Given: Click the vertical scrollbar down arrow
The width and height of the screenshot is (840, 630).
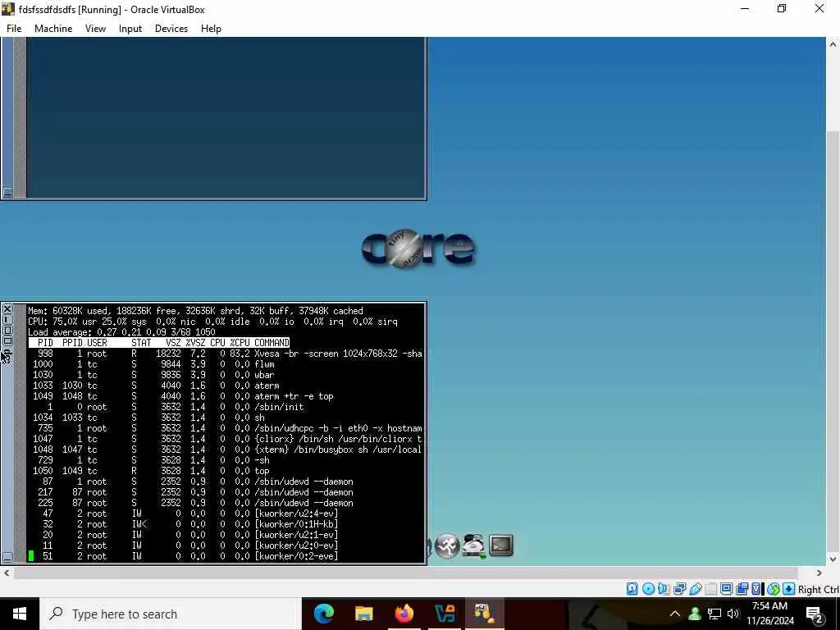Looking at the screenshot, I should pyautogui.click(x=833, y=559).
